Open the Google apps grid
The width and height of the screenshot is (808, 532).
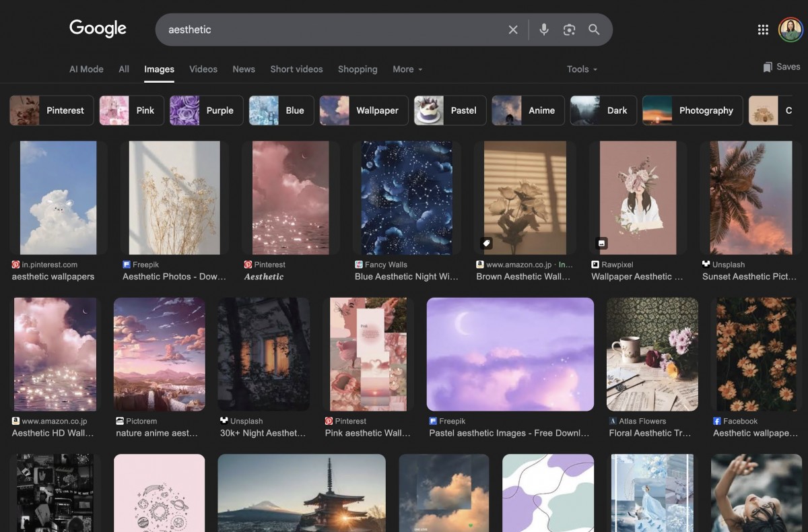pyautogui.click(x=763, y=30)
